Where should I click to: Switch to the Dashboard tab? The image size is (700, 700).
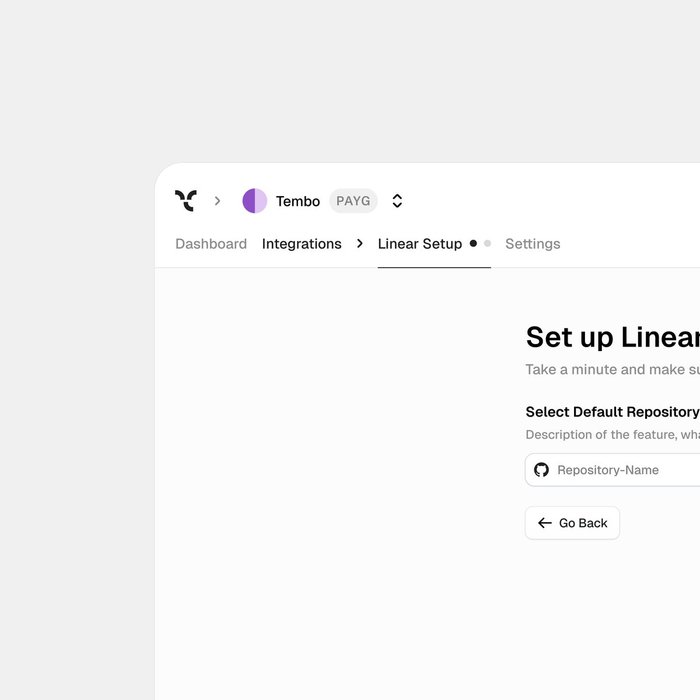tap(211, 244)
